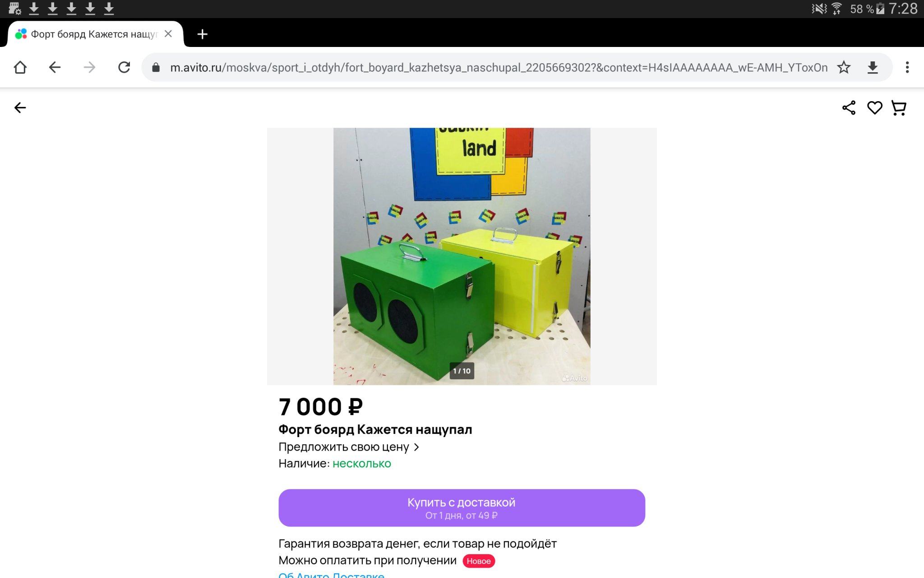Reload the Avito page

coord(124,68)
